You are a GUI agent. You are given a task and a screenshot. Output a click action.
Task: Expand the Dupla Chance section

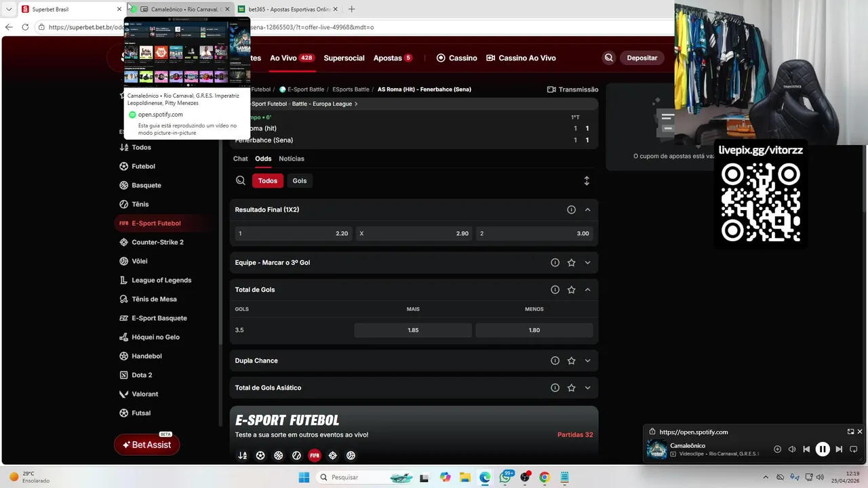tap(588, 361)
